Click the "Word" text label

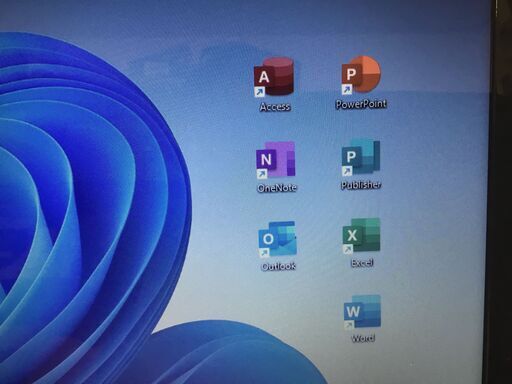click(x=363, y=338)
